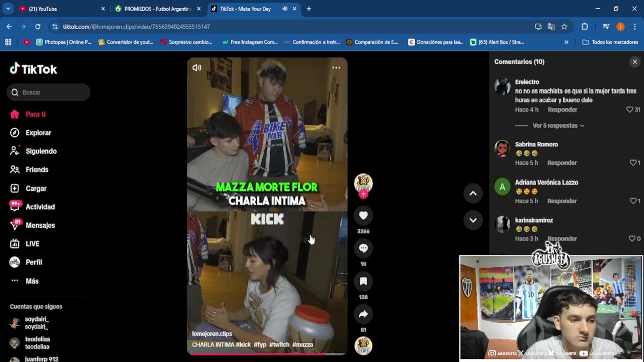The width and height of the screenshot is (644, 362).
Task: Click the #kick hashtag in caption
Action: click(x=243, y=345)
